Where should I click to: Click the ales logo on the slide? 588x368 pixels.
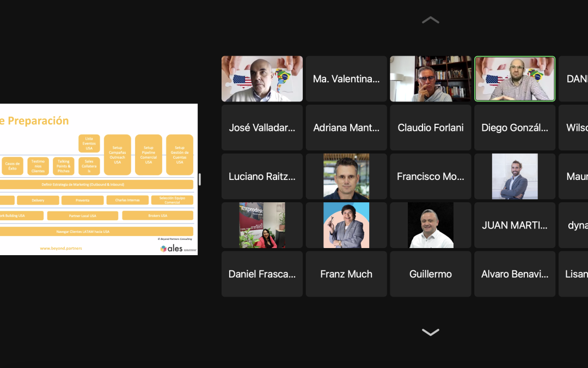179,249
